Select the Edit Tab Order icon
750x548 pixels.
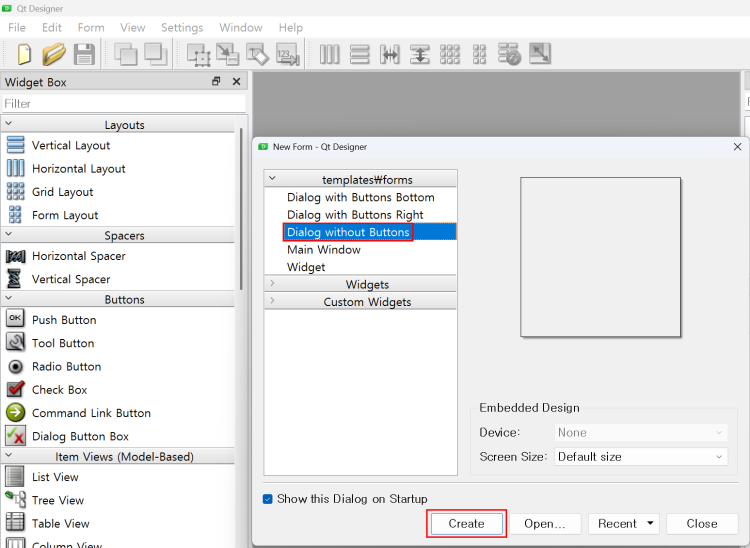click(288, 54)
